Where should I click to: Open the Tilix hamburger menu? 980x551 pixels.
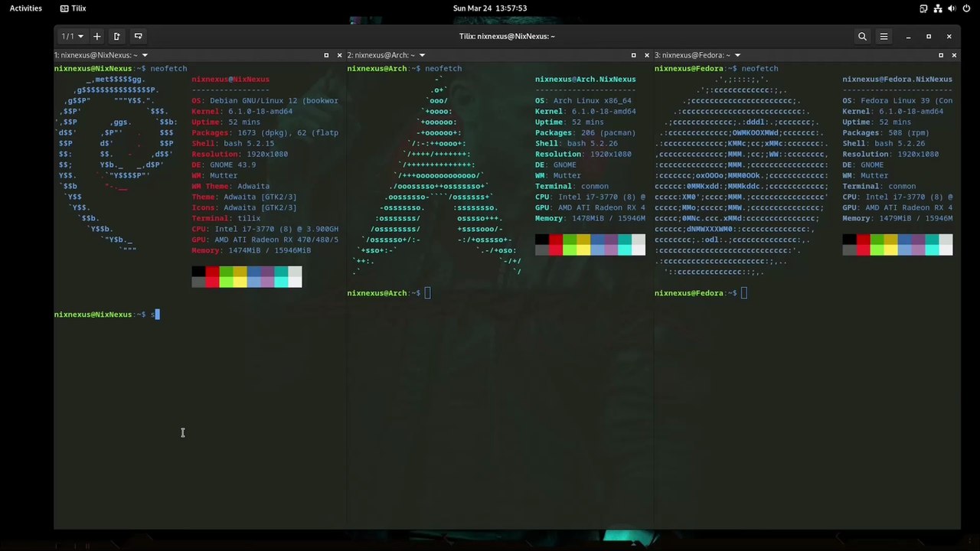[884, 36]
